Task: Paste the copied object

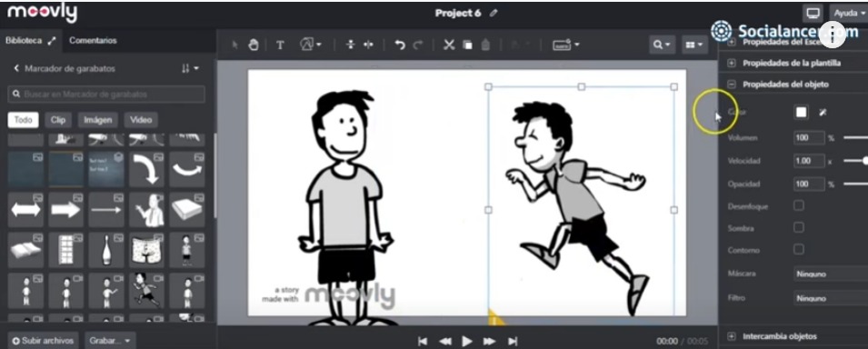Action: (x=485, y=45)
